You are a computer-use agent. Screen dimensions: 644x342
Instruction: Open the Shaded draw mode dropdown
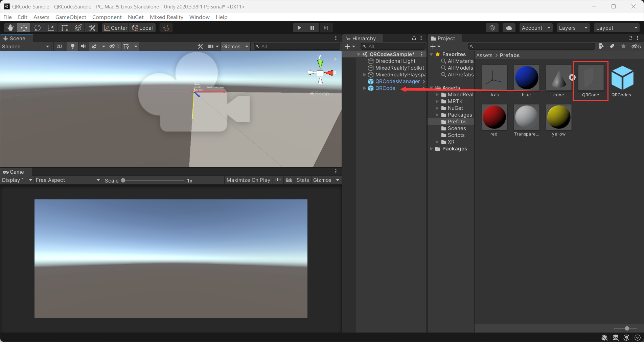pos(26,46)
